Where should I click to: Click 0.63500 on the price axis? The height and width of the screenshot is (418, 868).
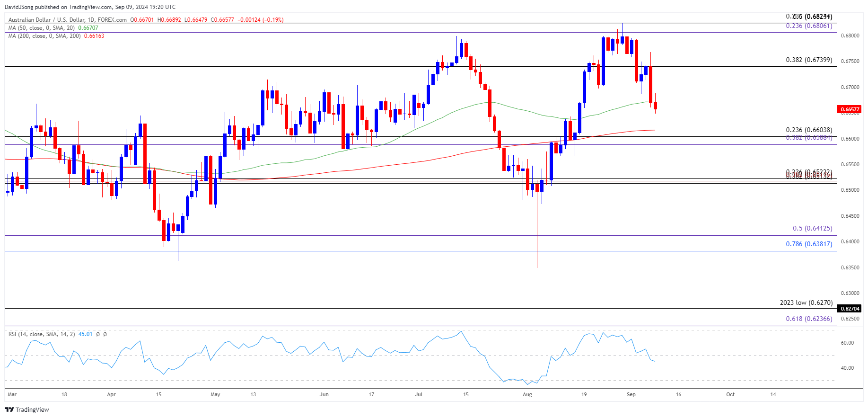tap(850, 268)
